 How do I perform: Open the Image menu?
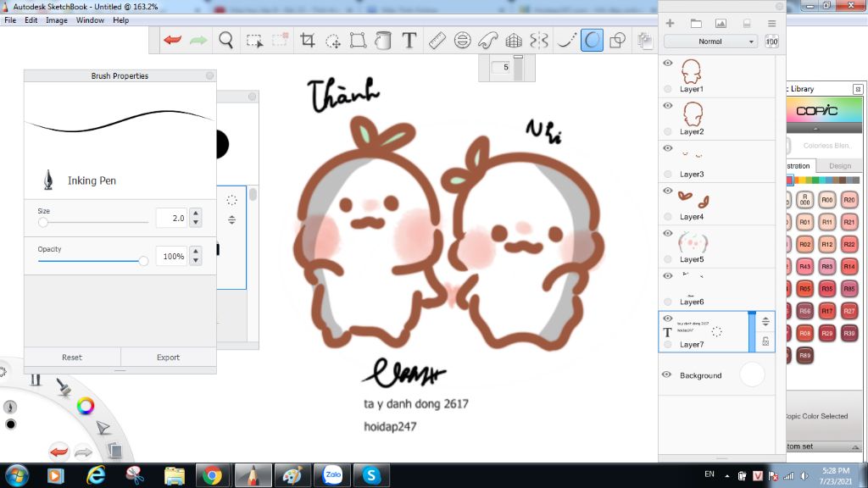[x=57, y=20]
